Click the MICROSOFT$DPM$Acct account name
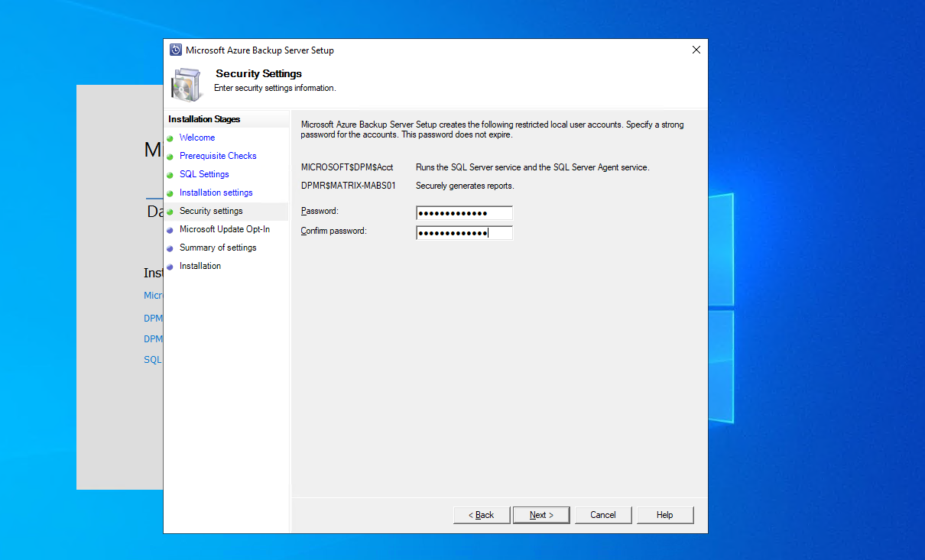The height and width of the screenshot is (560, 925). 347,167
